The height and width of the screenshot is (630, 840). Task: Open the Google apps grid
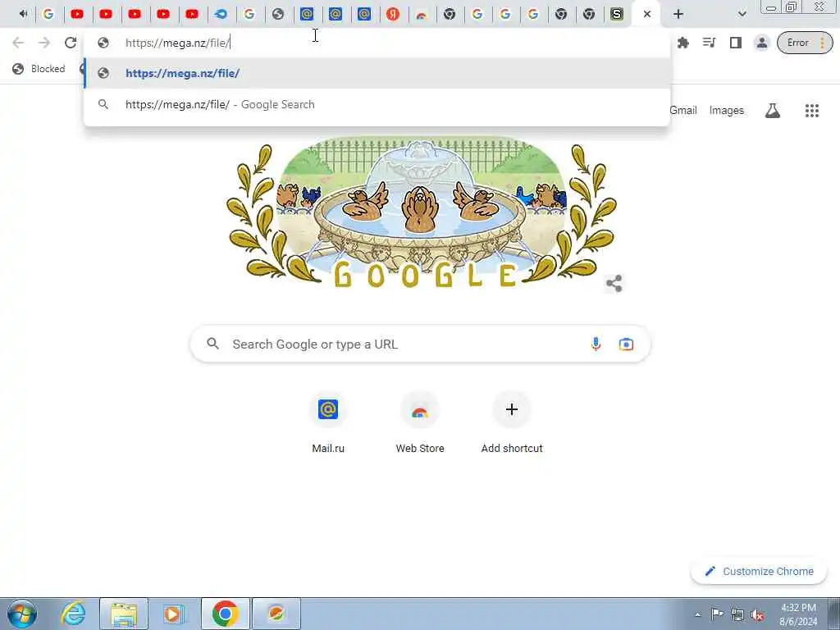tap(811, 111)
